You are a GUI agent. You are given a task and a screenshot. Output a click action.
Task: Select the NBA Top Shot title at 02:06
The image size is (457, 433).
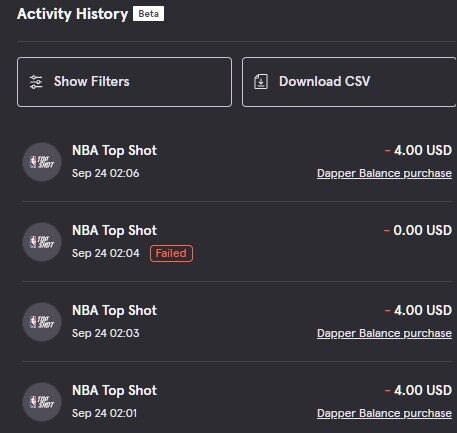point(114,151)
